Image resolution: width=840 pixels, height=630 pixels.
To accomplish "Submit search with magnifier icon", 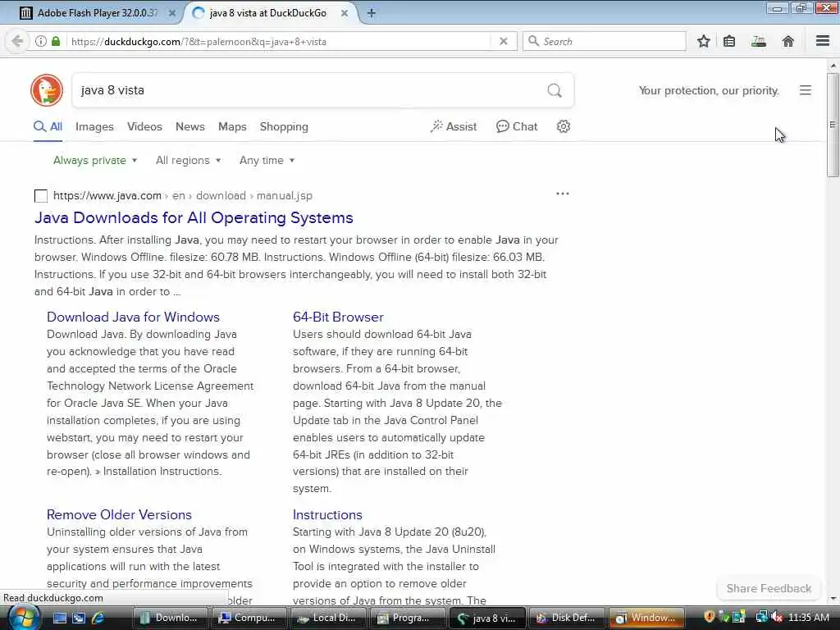I will (x=555, y=90).
